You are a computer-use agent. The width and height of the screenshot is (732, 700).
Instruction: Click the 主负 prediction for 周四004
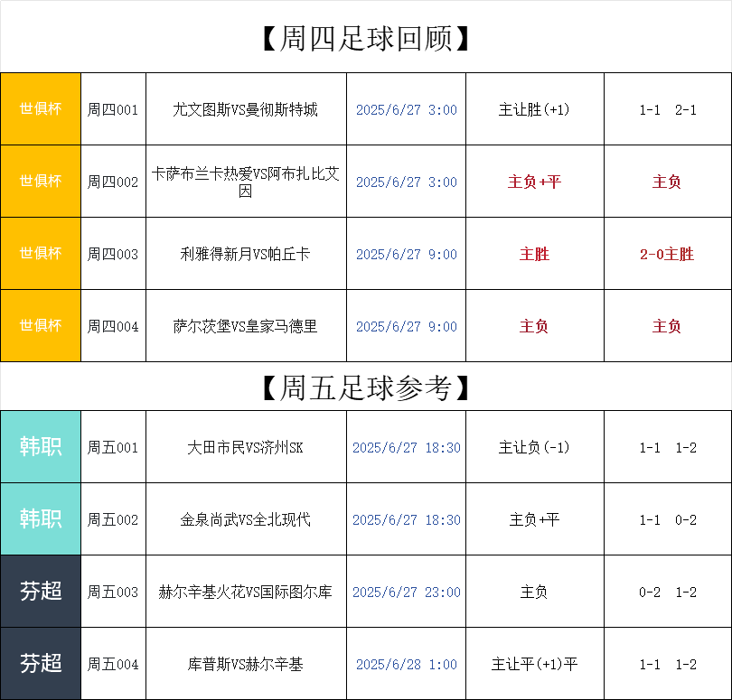(x=535, y=326)
